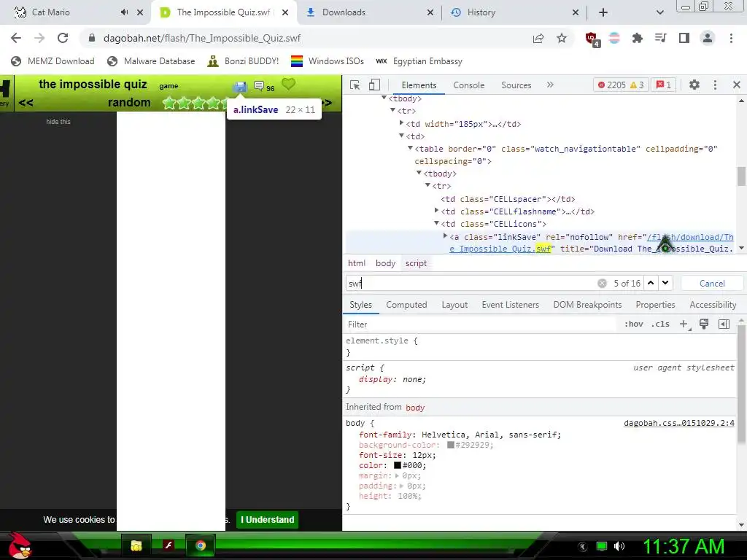
Task: Activate the DevTools element inspector picker
Action: (355, 85)
